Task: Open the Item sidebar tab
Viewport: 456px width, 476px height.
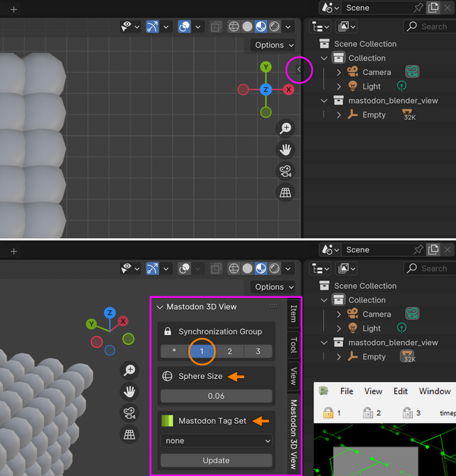Action: (294, 314)
